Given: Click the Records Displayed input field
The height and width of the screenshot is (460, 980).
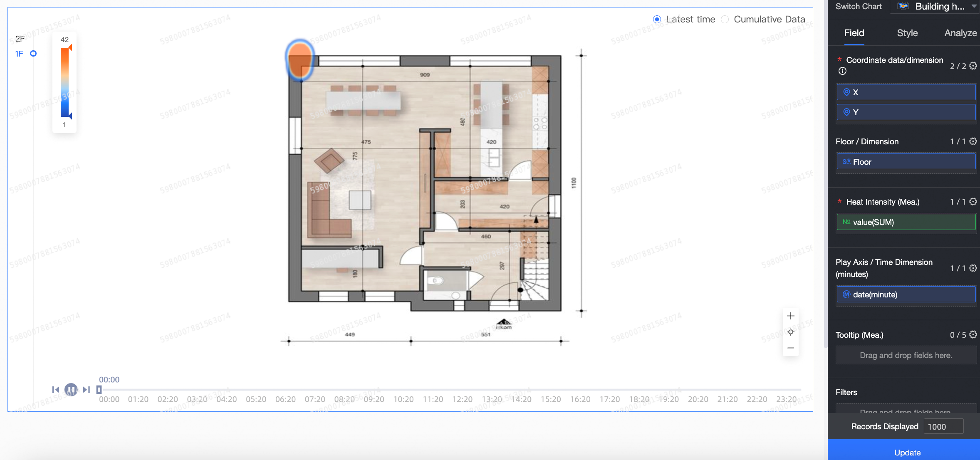Looking at the screenshot, I should [x=943, y=427].
